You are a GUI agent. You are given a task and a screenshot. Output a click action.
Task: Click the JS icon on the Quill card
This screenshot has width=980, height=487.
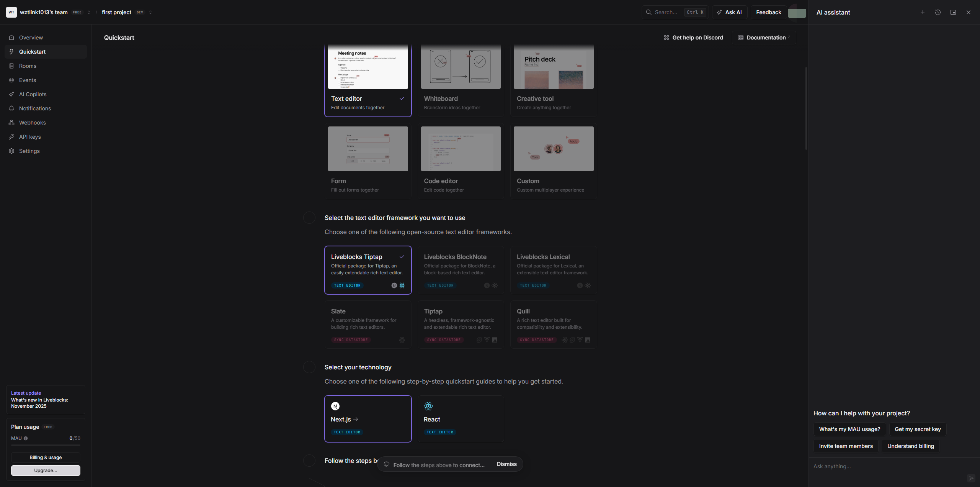tap(588, 340)
